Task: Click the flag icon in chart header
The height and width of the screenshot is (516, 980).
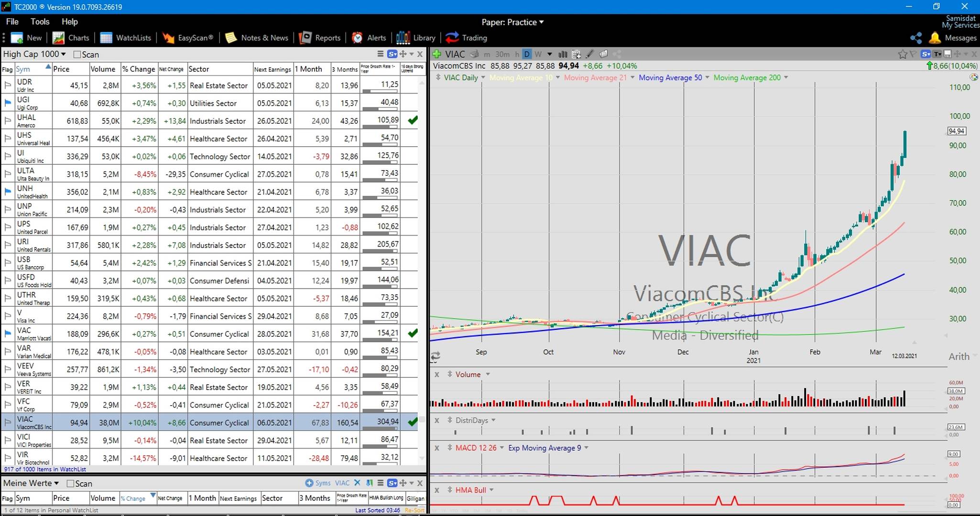Action: pyautogui.click(x=913, y=54)
